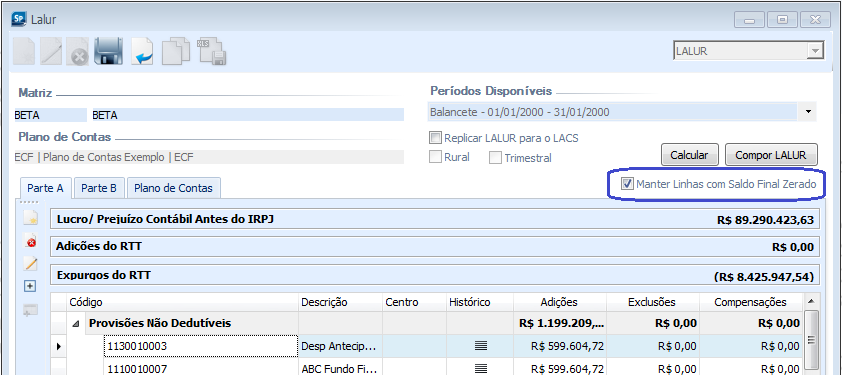The width and height of the screenshot is (843, 378).
Task: Minimize the Lalur window
Action: point(749,20)
